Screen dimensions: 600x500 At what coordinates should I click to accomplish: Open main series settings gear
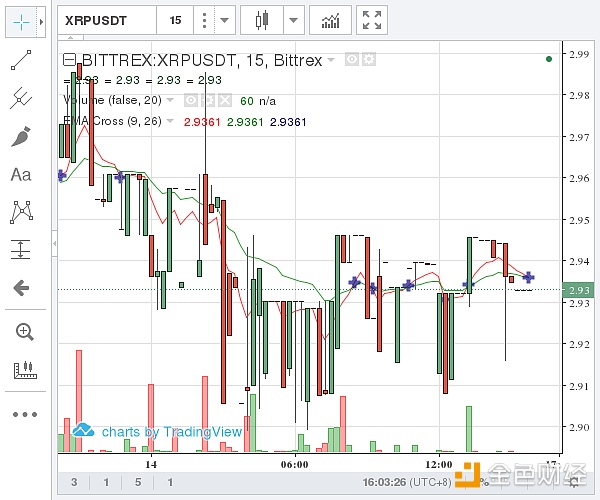[368, 59]
